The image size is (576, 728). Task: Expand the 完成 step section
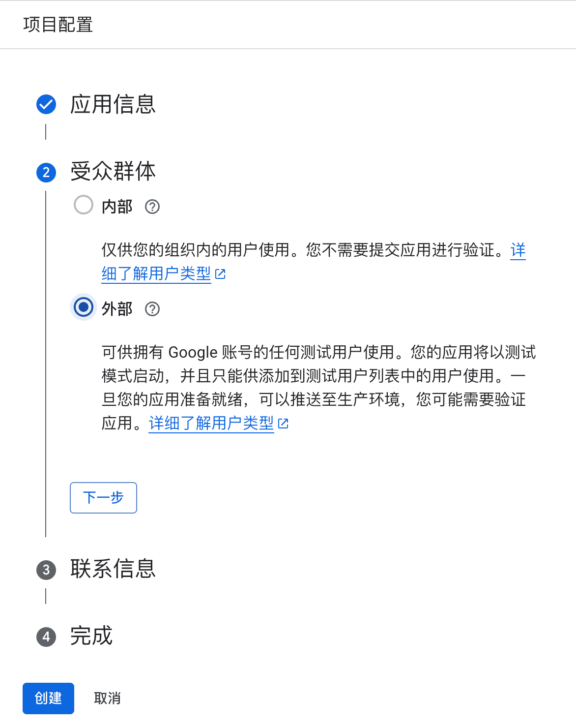click(91, 636)
